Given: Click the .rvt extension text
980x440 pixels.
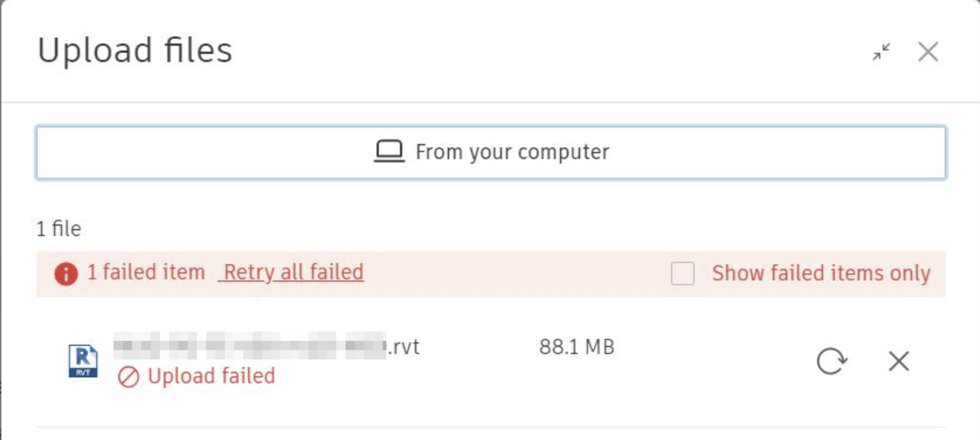Looking at the screenshot, I should pyautogui.click(x=404, y=347).
